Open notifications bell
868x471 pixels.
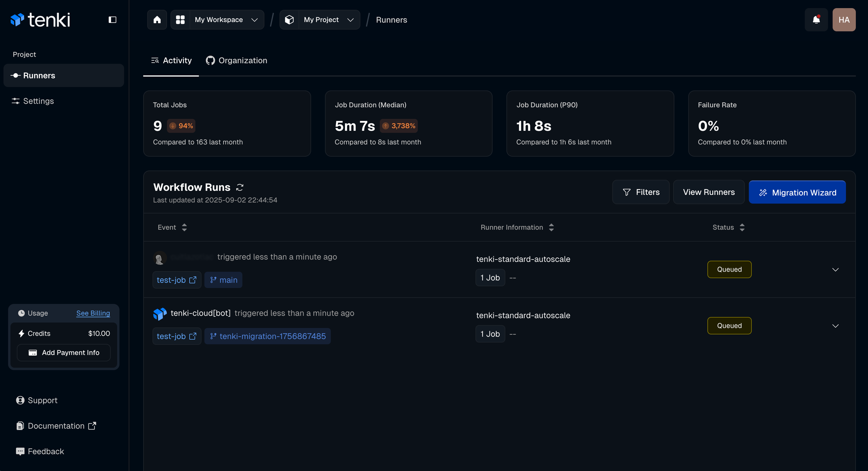point(816,19)
